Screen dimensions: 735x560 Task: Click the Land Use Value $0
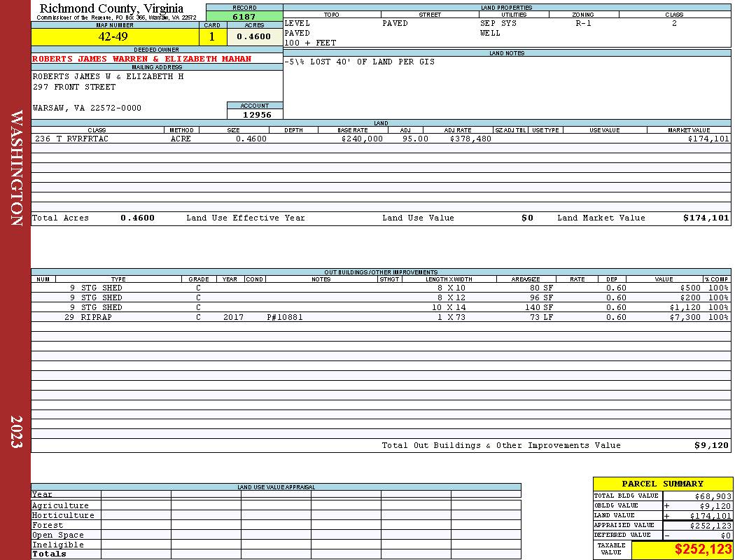[527, 218]
